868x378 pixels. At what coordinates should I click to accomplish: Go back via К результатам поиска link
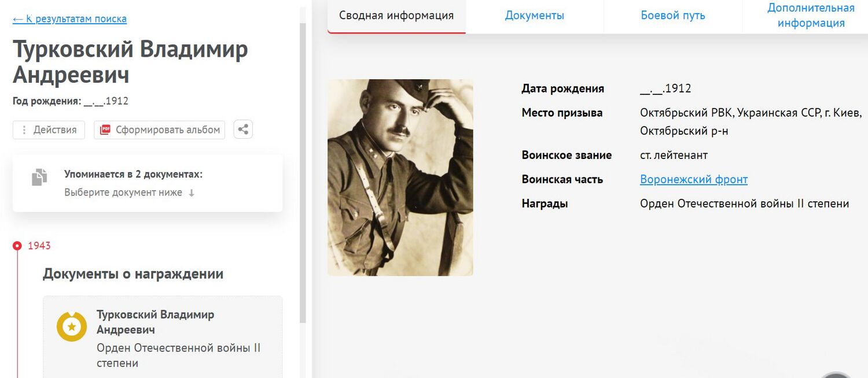pos(69,19)
